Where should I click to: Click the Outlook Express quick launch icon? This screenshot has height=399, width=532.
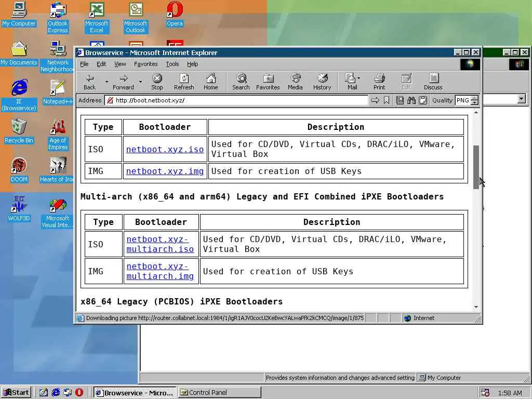(x=68, y=393)
